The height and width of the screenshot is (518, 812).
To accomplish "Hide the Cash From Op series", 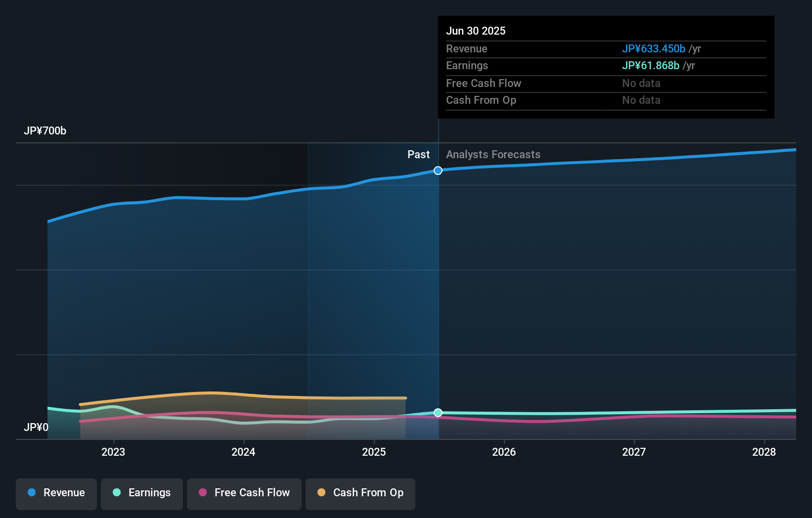I will (x=360, y=493).
